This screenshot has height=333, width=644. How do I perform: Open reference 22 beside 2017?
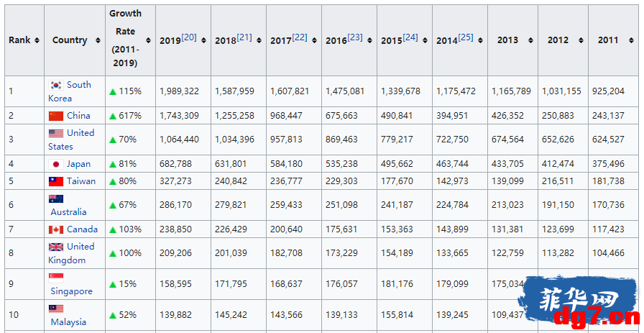point(300,37)
